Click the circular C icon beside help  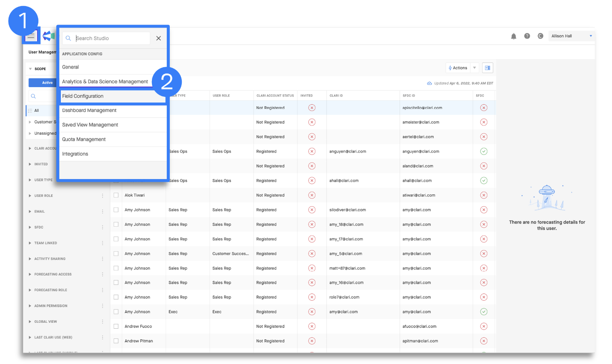[541, 36]
